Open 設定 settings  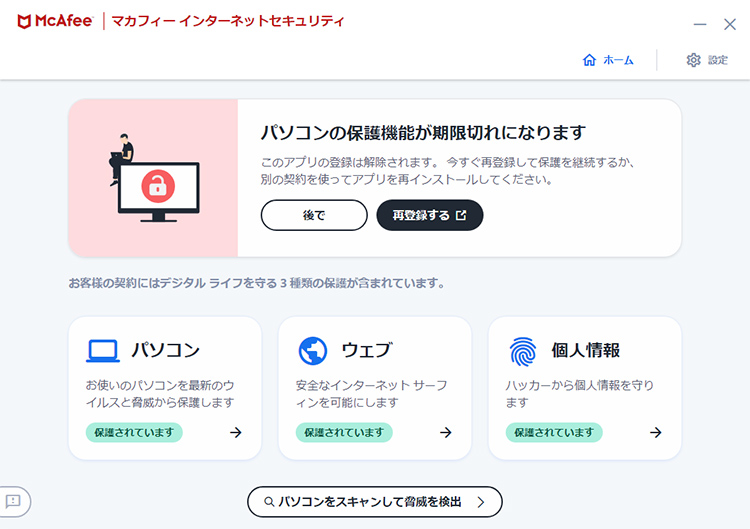[707, 60]
